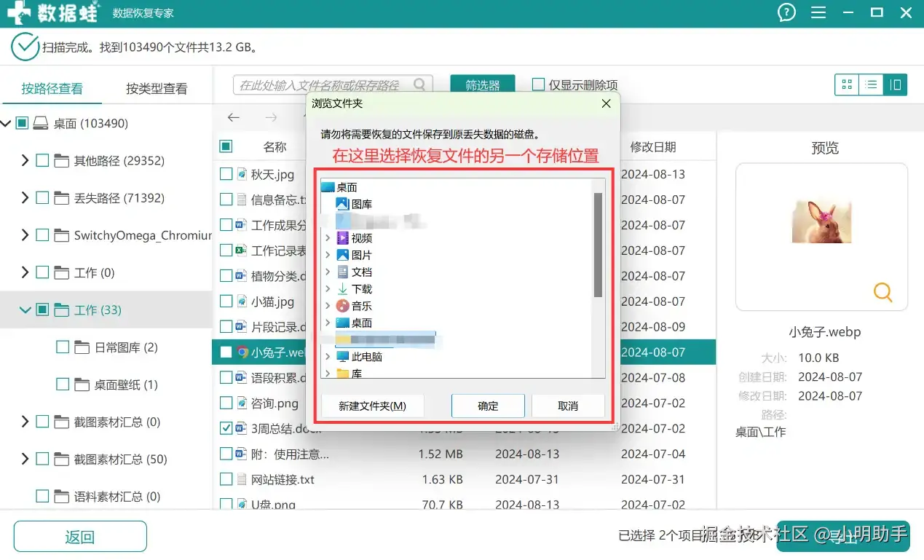Viewport: 924px width, 560px height.
Task: Click the This PC monitor icon
Action: pos(342,357)
